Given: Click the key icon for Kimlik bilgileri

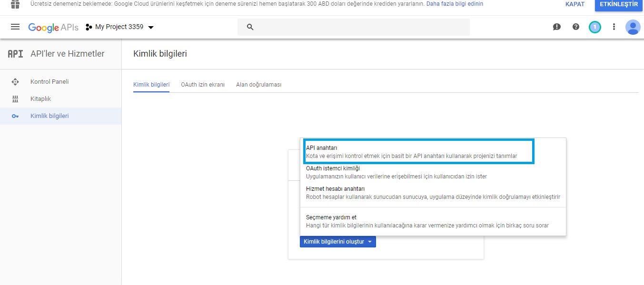Looking at the screenshot, I should (15, 116).
